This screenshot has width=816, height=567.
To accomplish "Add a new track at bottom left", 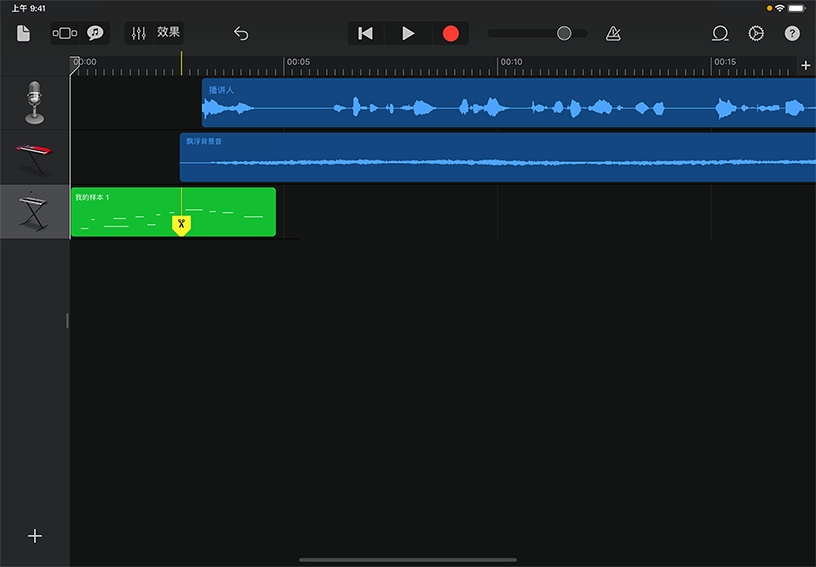I will coord(35,536).
